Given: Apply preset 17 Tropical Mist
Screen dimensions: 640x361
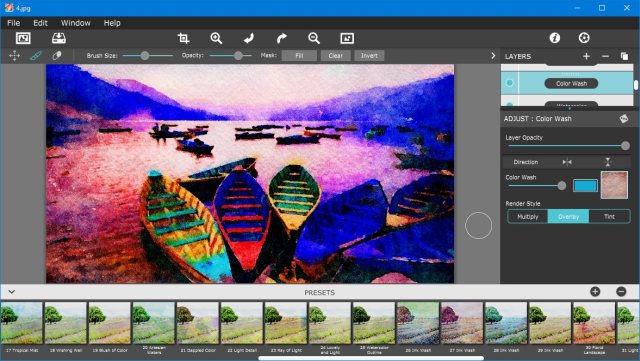Looking at the screenshot, I should click(22, 323).
